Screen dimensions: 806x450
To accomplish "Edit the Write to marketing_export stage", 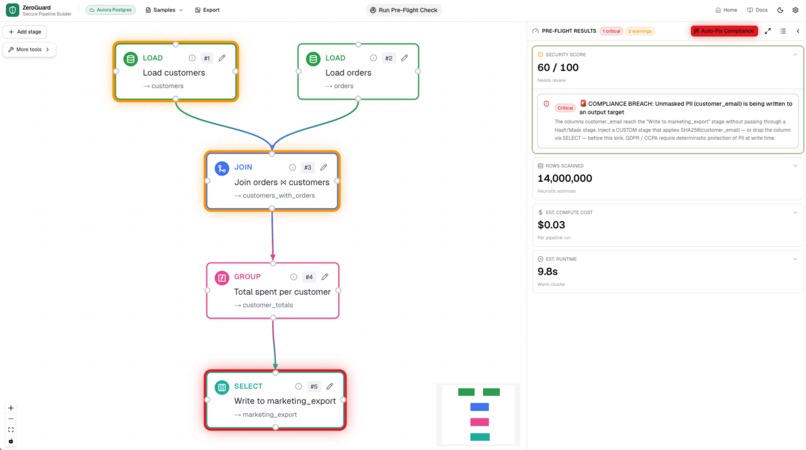I will [329, 386].
